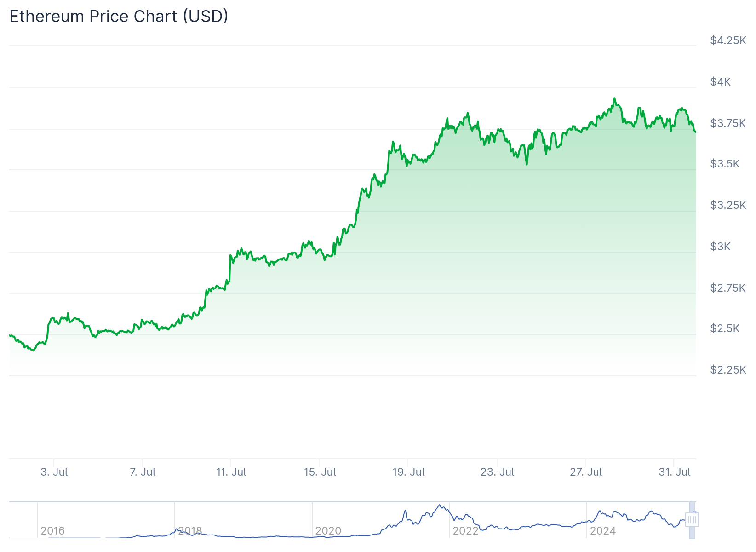The width and height of the screenshot is (756, 552).
Task: Click the 31. Jul date axis label
Action: pos(675,472)
